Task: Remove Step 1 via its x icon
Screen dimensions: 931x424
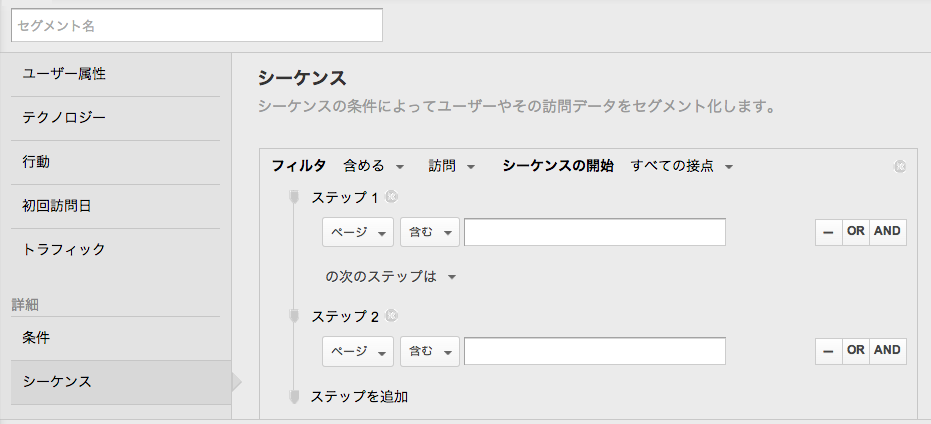Action: click(391, 197)
